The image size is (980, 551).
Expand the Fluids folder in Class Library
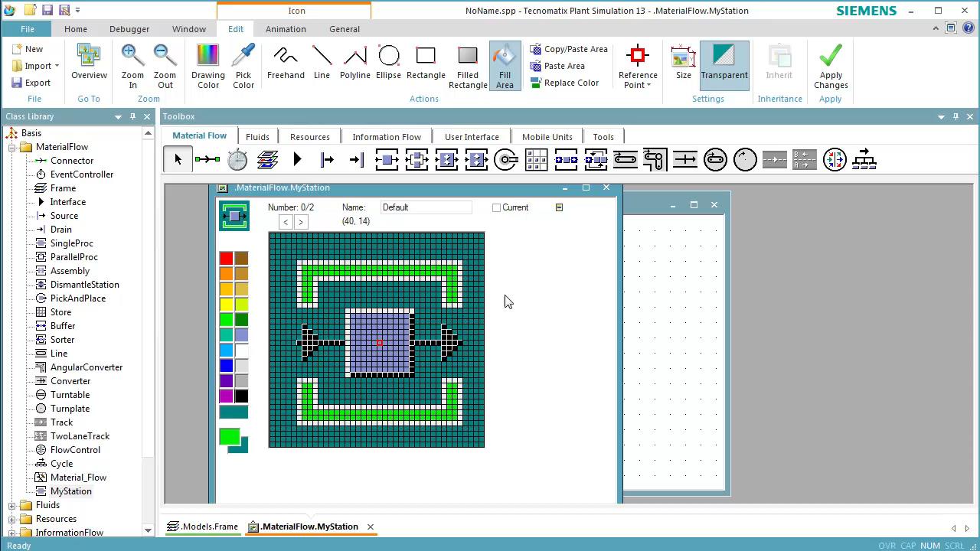point(11,505)
